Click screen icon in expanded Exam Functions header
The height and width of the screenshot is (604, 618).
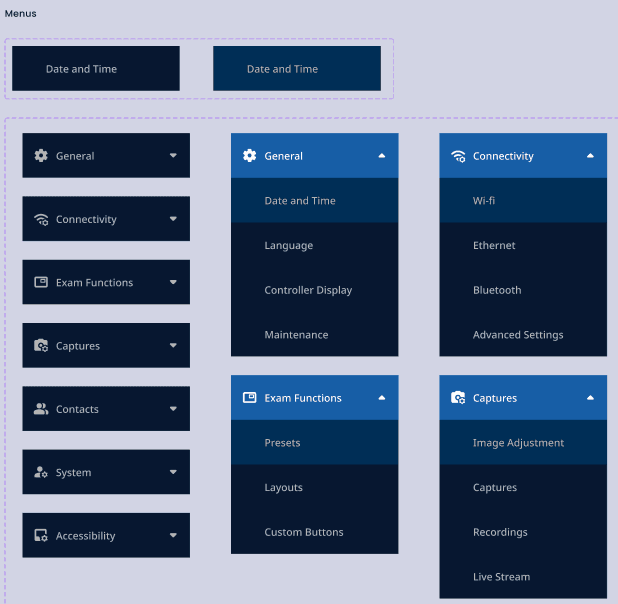249,397
